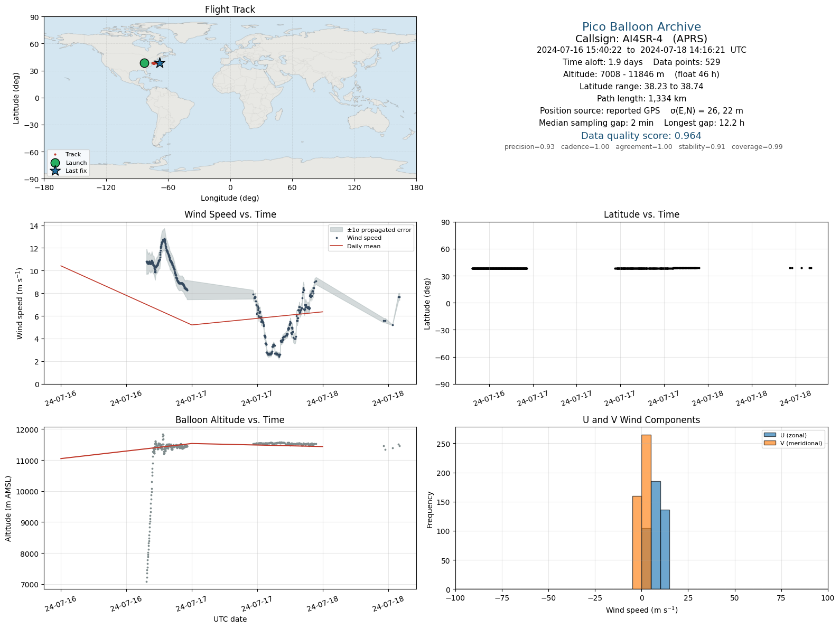Select the Launch circle in the map legend
Image resolution: width=840 pixels, height=628 pixels.
click(x=55, y=163)
